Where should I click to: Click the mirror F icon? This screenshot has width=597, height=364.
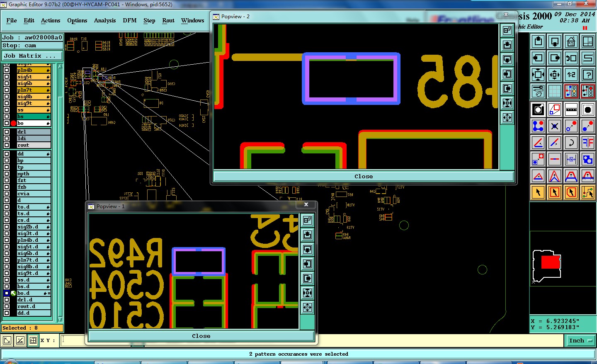pyautogui.click(x=588, y=143)
